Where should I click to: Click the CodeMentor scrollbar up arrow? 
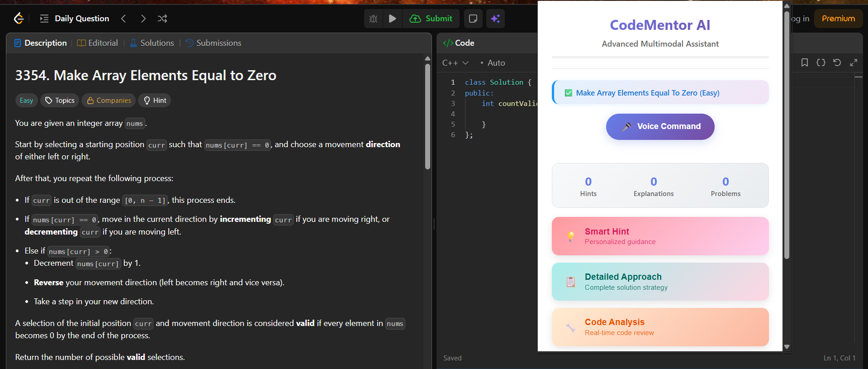[x=787, y=6]
